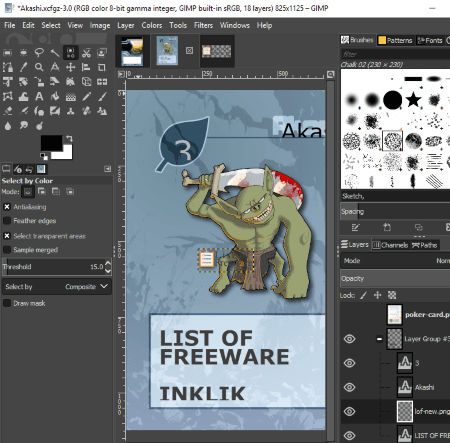Viewport: 450px width, 443px height.
Task: Increase Threshold value with up arrow
Action: click(108, 263)
